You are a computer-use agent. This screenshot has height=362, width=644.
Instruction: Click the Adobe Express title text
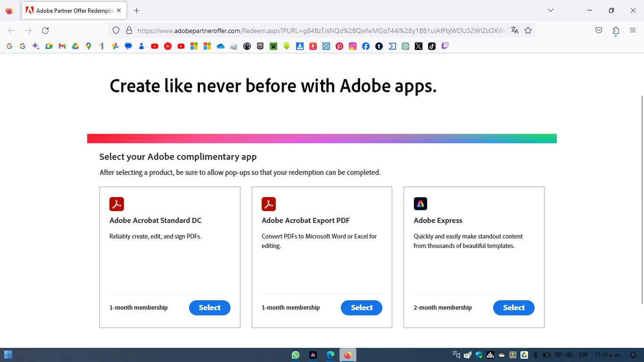438,221
